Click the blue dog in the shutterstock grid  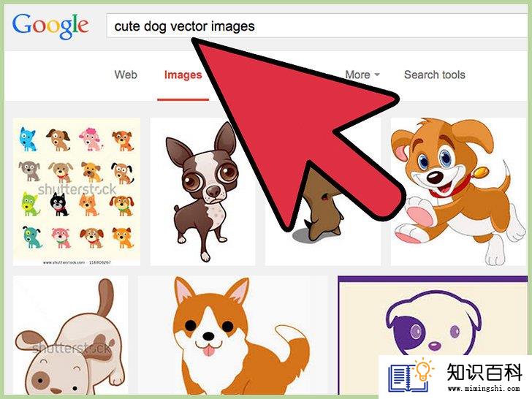pyautogui.click(x=27, y=139)
